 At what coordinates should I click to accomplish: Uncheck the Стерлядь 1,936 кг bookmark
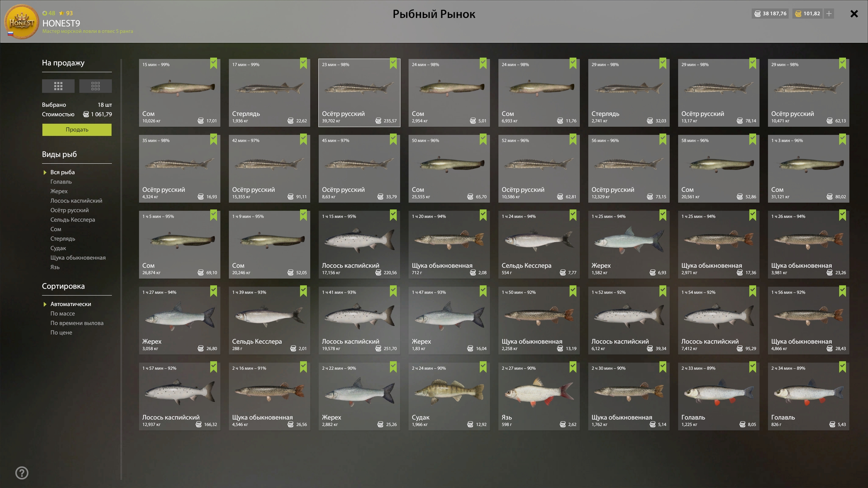[303, 63]
